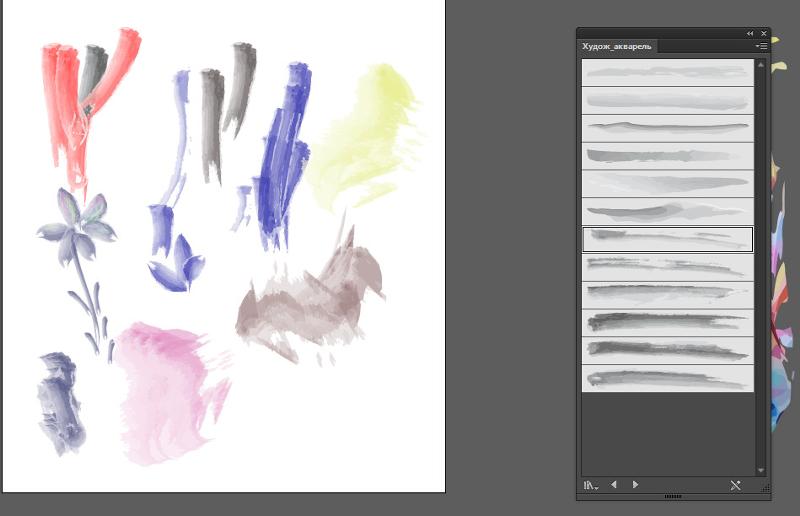800x516 pixels.
Task: Pick the sixth watercolor brush
Action: pos(668,211)
